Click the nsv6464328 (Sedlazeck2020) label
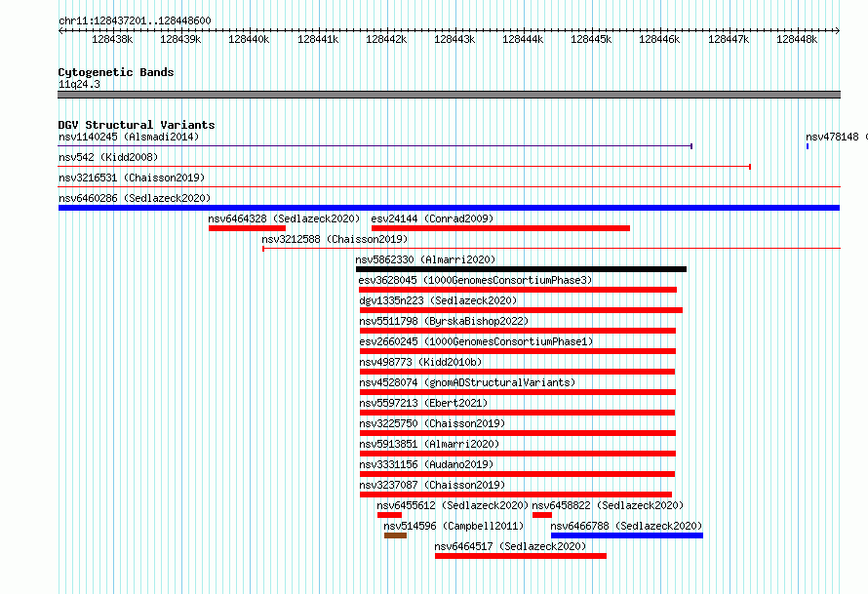Image resolution: width=868 pixels, height=594 pixels. pos(284,218)
